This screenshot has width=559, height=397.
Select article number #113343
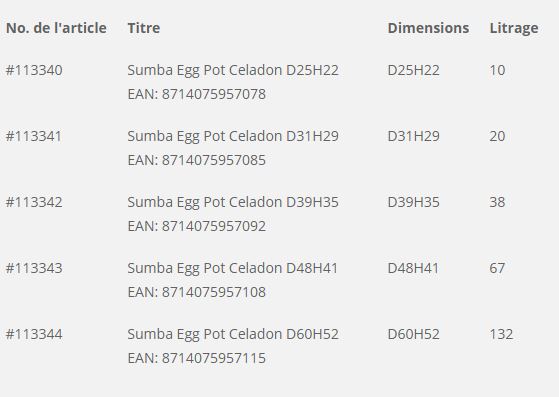[34, 268]
